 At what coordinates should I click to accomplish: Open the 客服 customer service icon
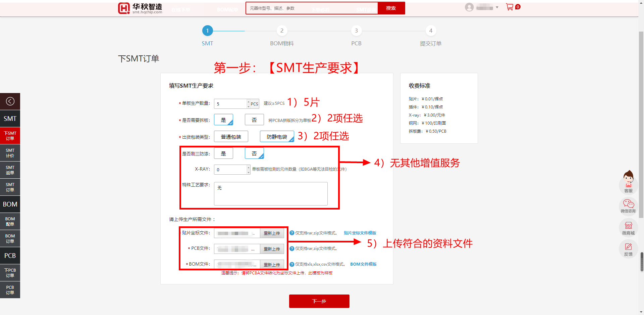click(x=628, y=182)
